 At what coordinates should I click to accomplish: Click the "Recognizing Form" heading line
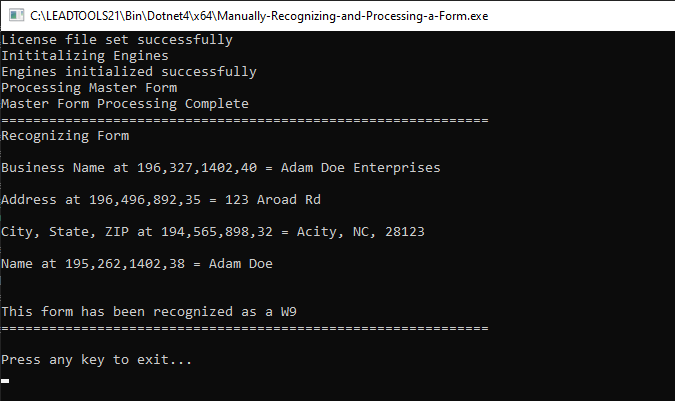coord(65,136)
